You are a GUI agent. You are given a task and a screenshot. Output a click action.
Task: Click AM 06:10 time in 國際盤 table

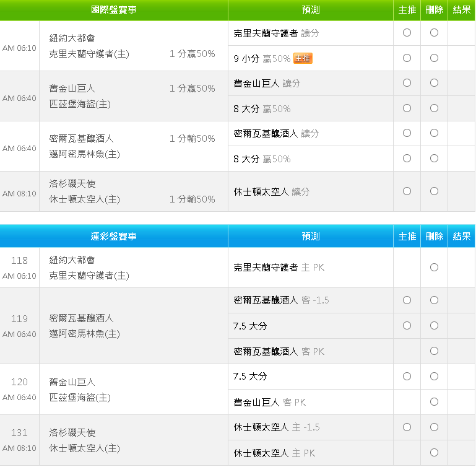coord(19,48)
